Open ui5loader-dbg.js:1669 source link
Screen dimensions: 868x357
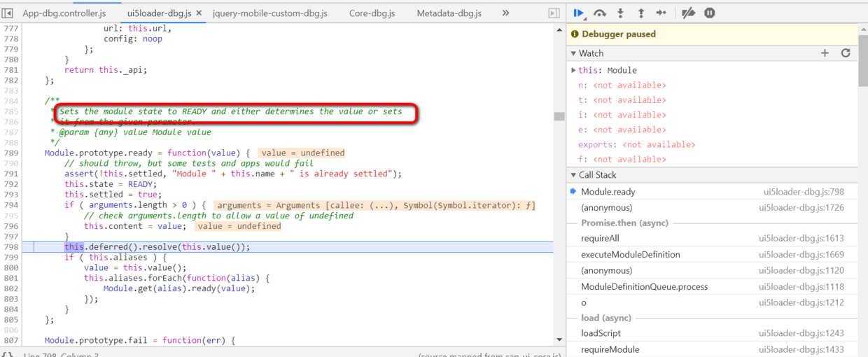pyautogui.click(x=801, y=255)
